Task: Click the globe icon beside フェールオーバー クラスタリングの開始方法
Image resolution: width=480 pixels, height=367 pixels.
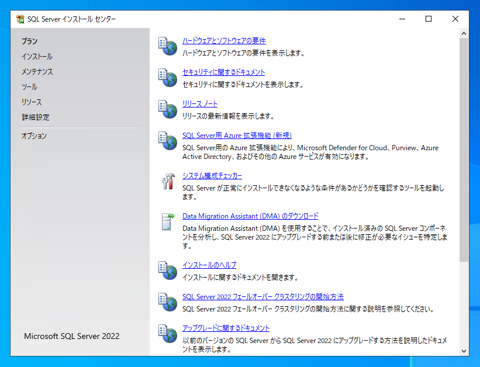Action: [167, 302]
